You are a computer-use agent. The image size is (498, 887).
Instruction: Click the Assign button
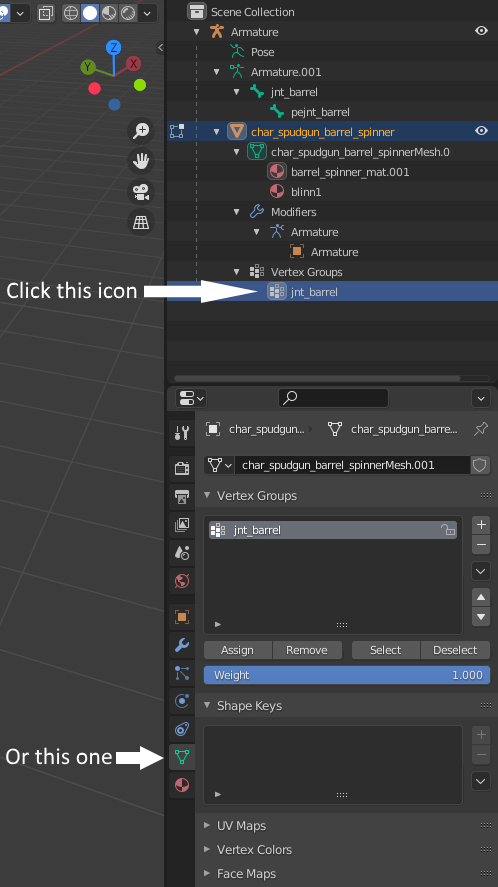(x=238, y=650)
